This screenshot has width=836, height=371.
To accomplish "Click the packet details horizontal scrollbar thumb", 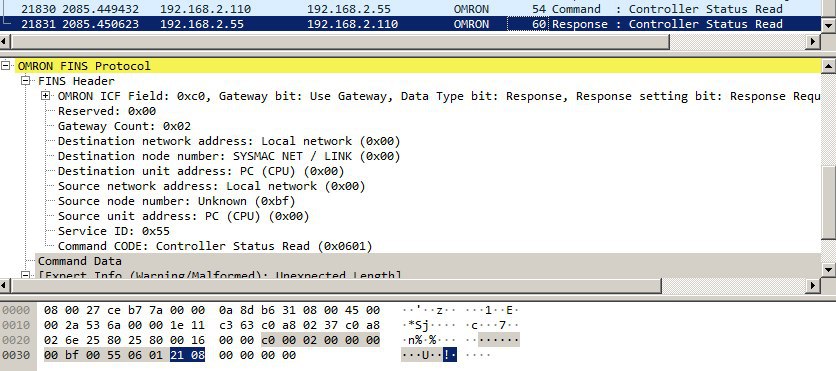I will [336, 286].
